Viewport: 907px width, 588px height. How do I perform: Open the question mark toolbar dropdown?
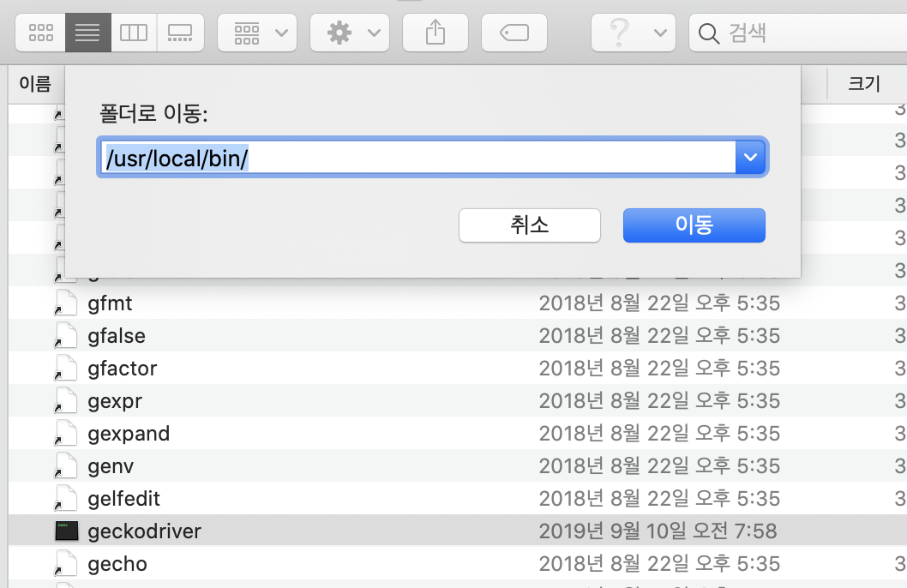[x=634, y=33]
